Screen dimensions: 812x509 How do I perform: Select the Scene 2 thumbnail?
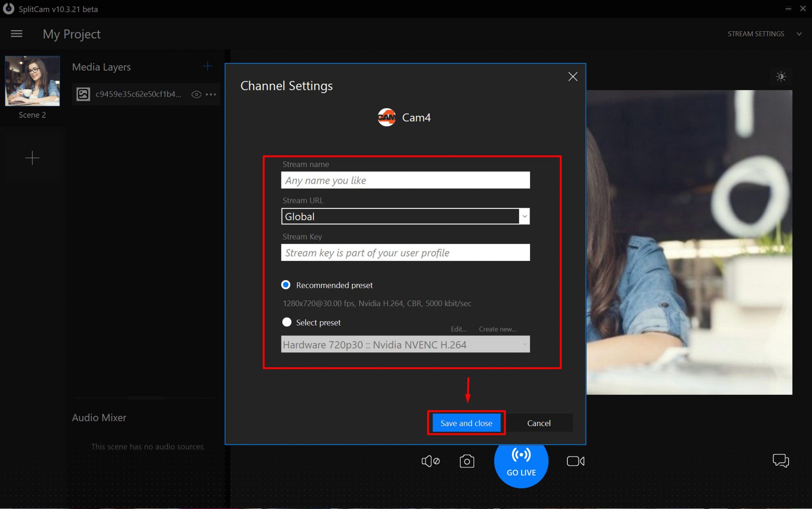coord(32,81)
